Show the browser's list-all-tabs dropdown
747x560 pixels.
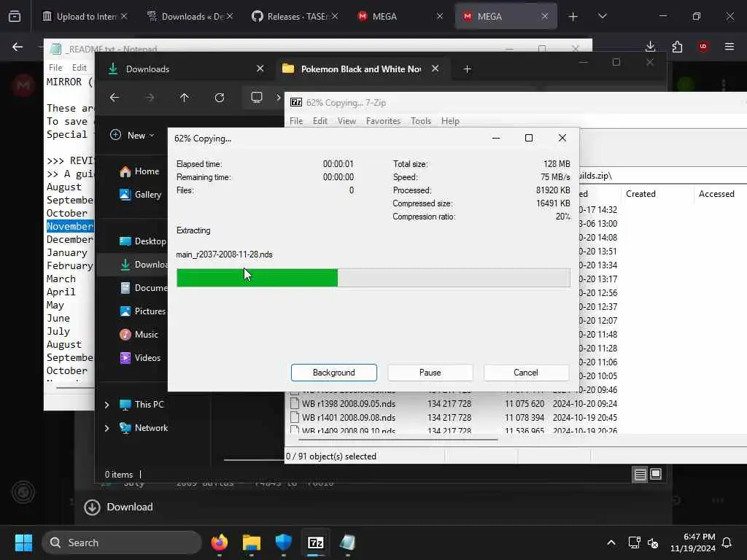(603, 17)
